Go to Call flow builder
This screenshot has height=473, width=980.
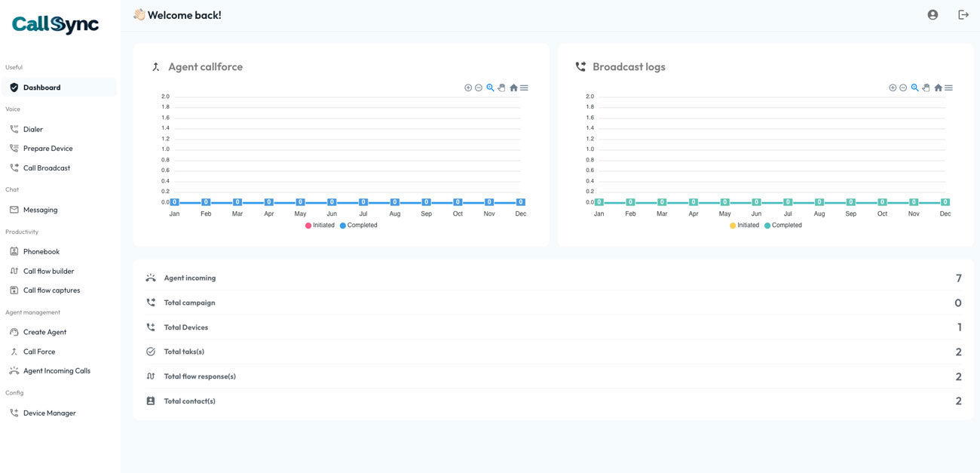(x=48, y=272)
